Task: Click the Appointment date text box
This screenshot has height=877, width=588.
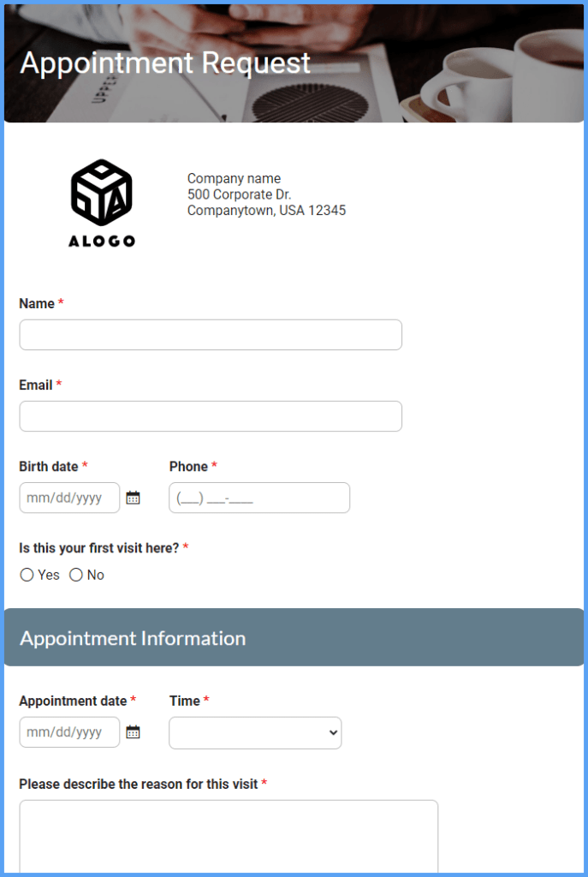Action: click(68, 731)
